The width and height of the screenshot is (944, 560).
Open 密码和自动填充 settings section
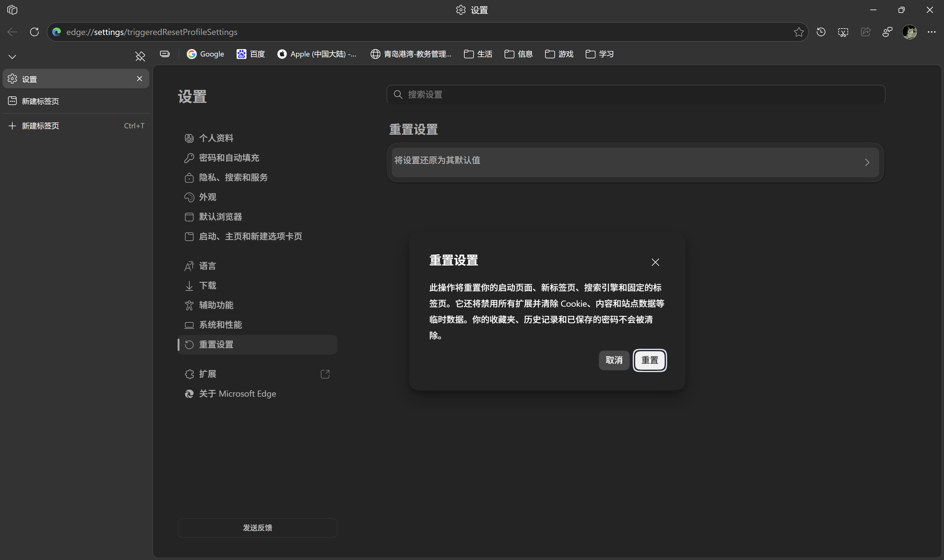pos(257,157)
